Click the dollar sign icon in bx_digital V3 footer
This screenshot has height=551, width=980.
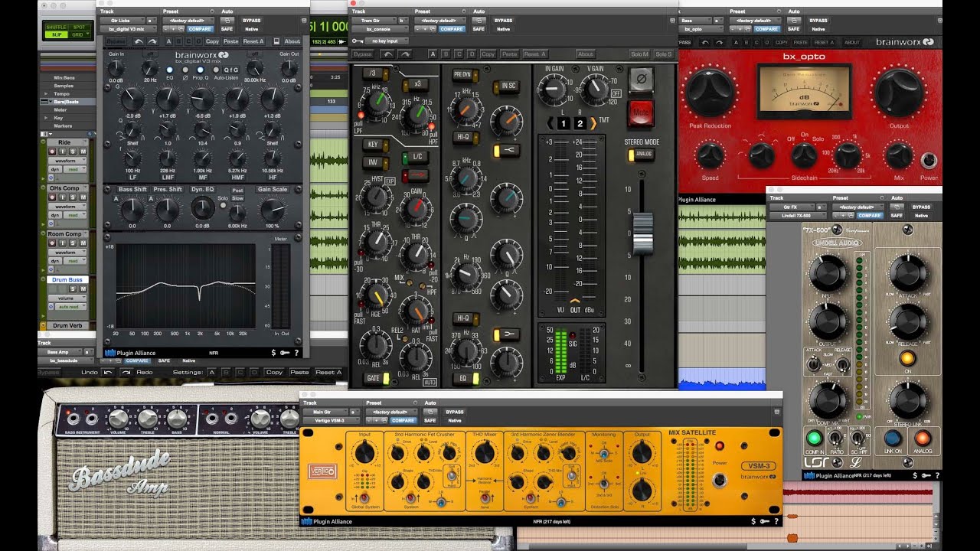point(273,353)
